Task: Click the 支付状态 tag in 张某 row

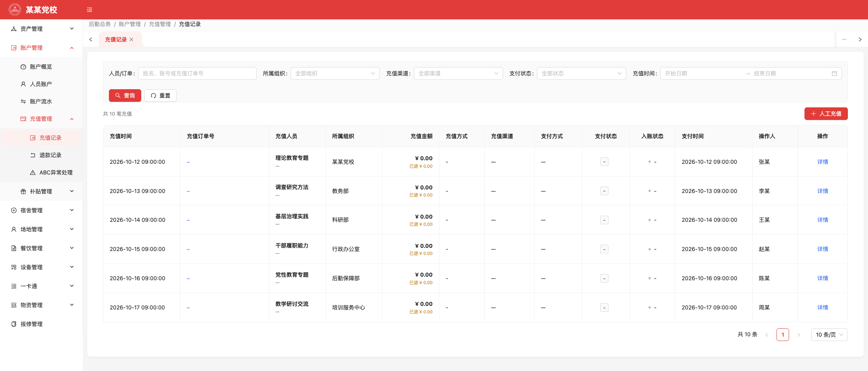Action: pyautogui.click(x=604, y=162)
